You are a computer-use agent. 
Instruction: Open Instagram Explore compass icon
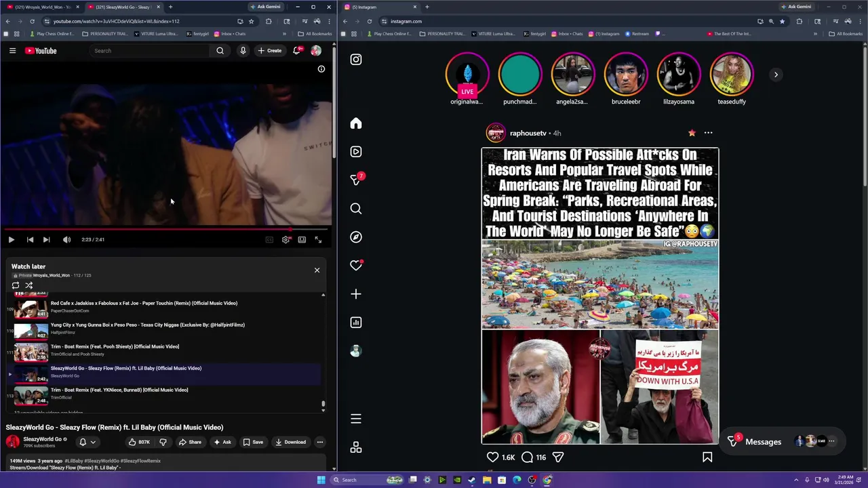(x=356, y=237)
